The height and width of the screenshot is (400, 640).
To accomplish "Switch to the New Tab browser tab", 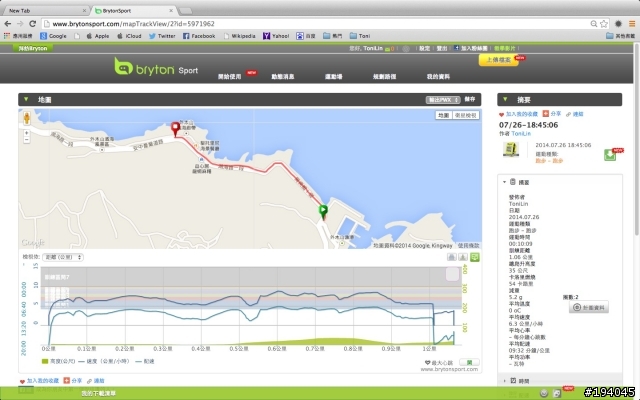I will [x=45, y=10].
